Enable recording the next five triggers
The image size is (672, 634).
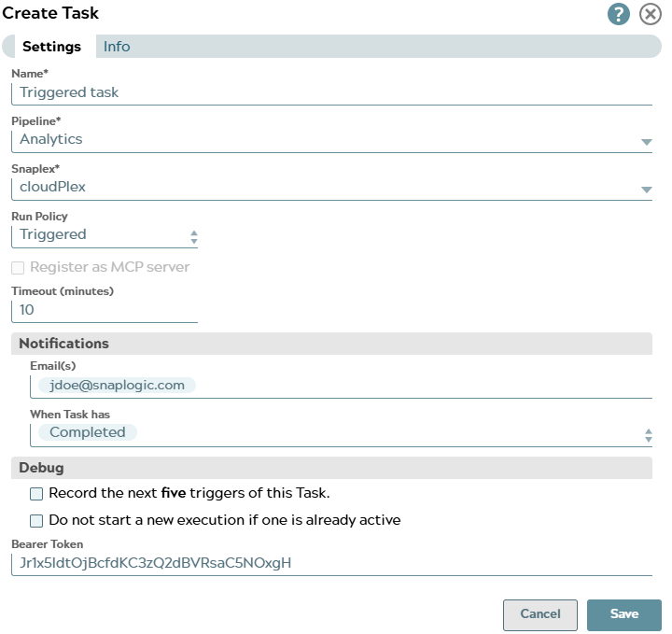pos(36,493)
